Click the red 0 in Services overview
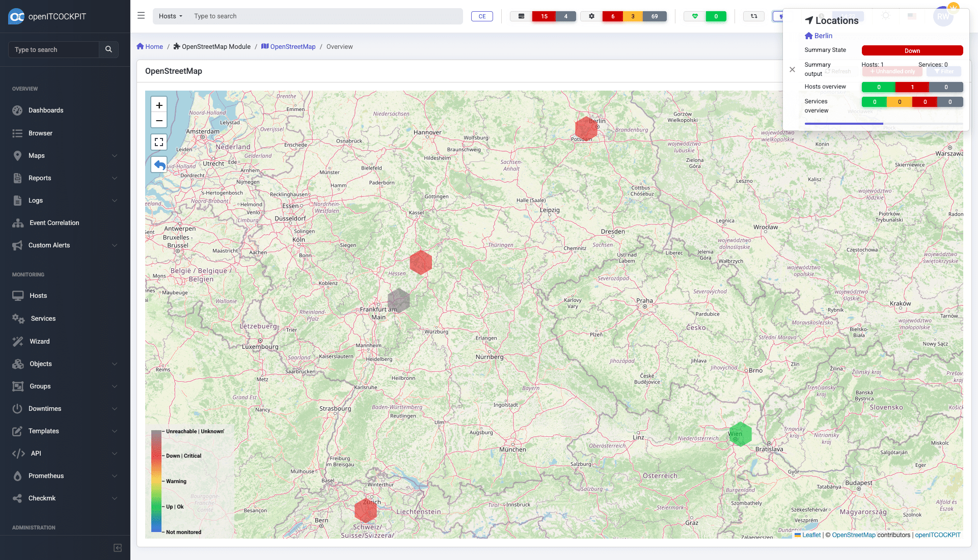 925,102
